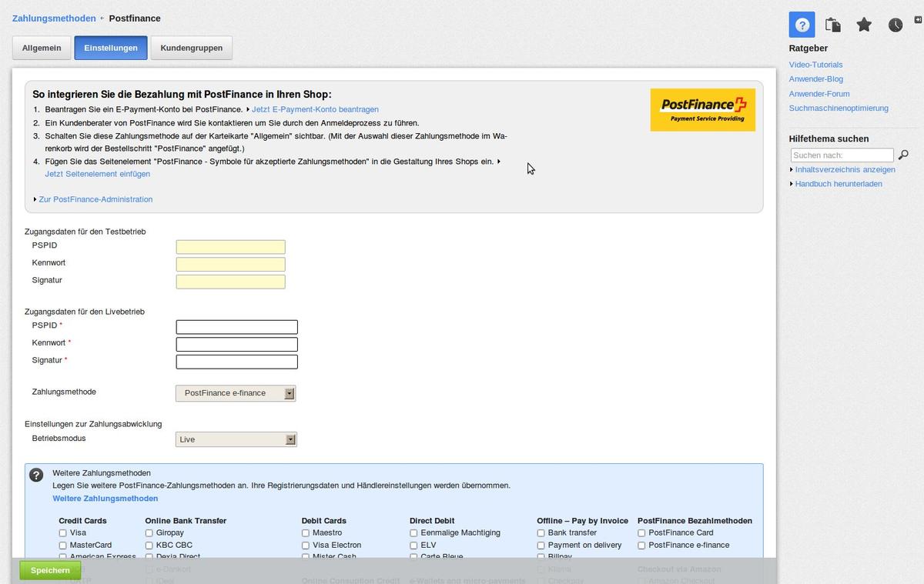The height and width of the screenshot is (584, 924).
Task: Visit the Anwender-Blog link
Action: (816, 79)
